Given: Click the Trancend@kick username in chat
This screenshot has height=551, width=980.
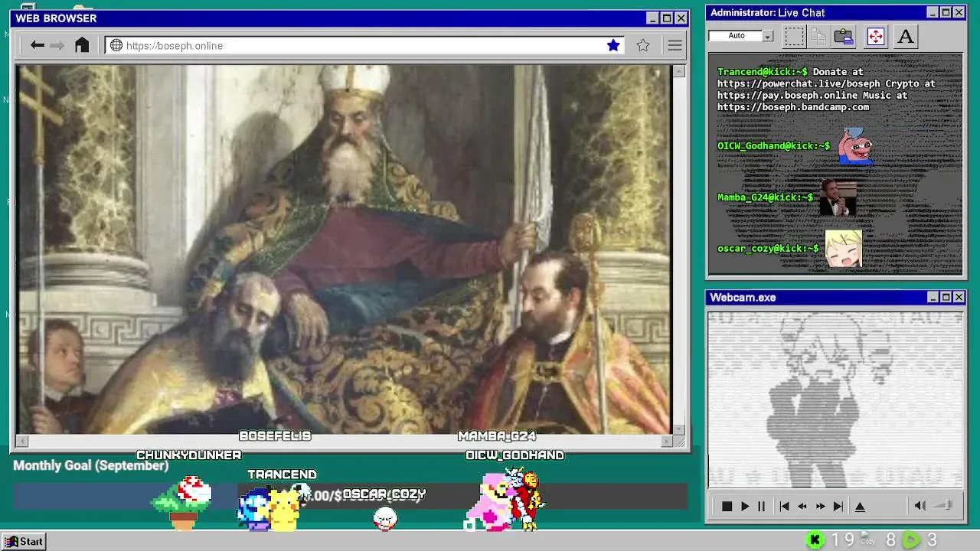Looking at the screenshot, I should click(x=762, y=71).
